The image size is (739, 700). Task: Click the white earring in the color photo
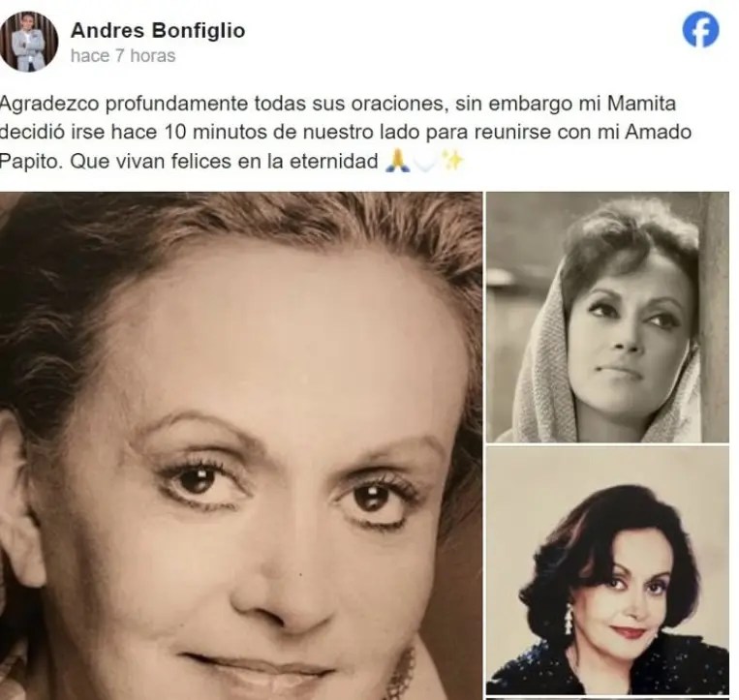(x=569, y=621)
